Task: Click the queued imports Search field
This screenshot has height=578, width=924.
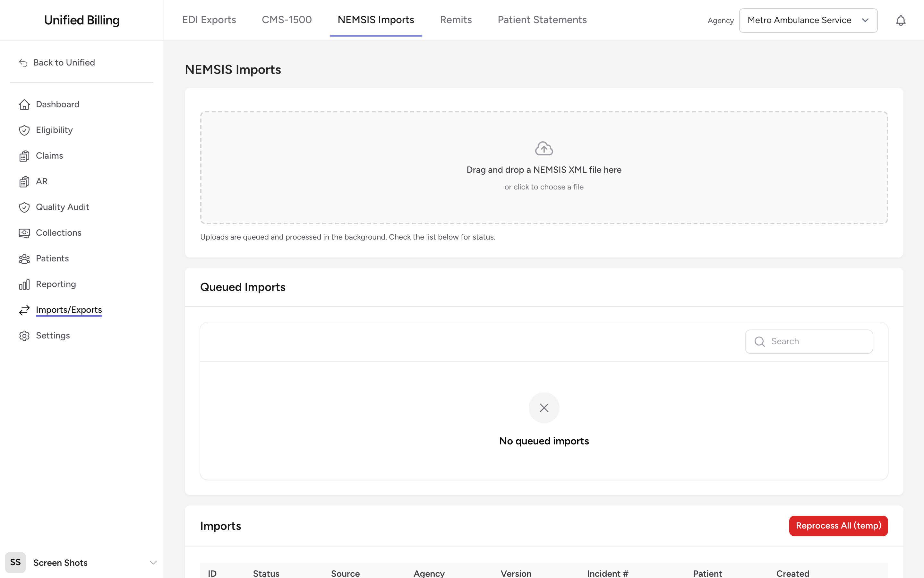Action: pos(809,341)
